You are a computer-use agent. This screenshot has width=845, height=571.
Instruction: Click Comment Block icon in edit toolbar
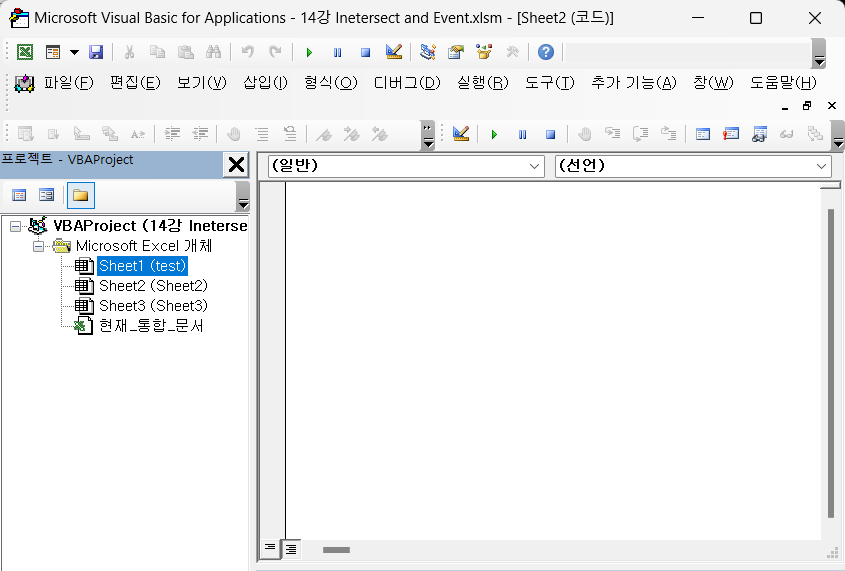262,134
